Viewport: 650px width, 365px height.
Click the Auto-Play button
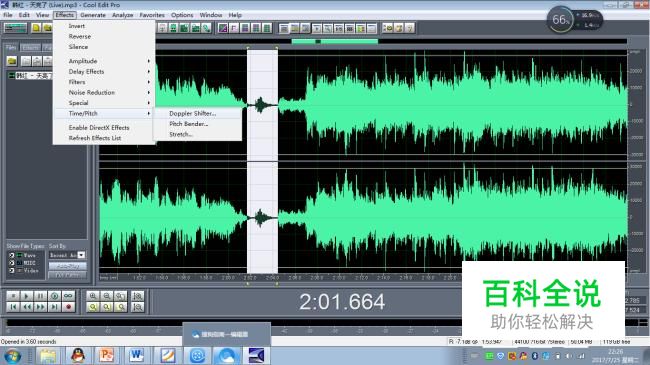68,266
